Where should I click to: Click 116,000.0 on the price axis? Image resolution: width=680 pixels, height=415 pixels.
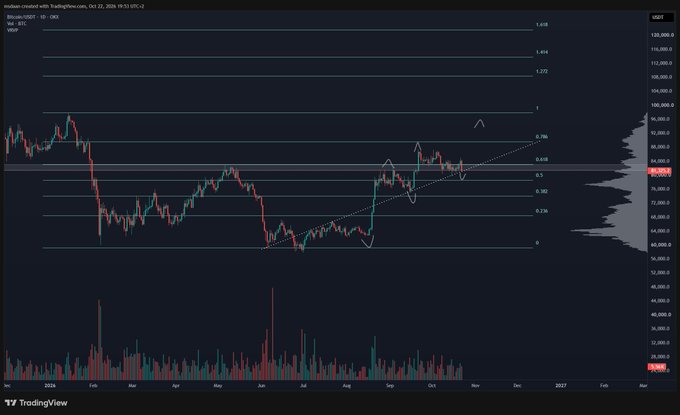661,49
